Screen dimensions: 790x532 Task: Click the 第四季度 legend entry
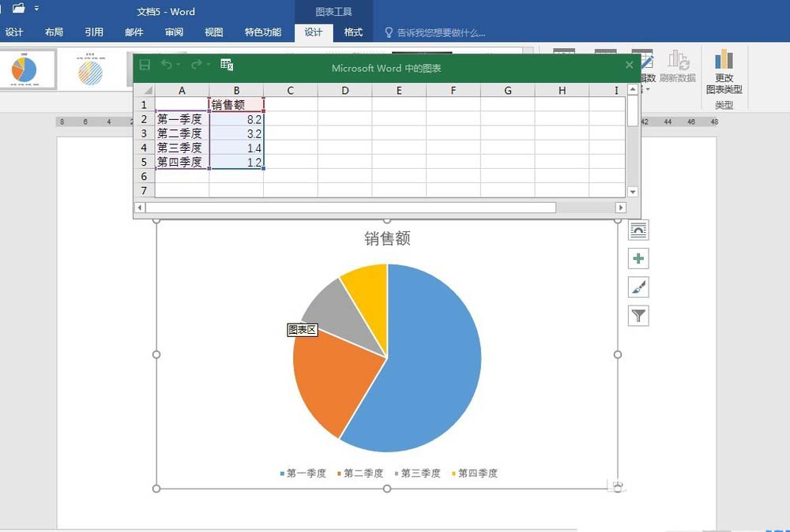point(475,473)
